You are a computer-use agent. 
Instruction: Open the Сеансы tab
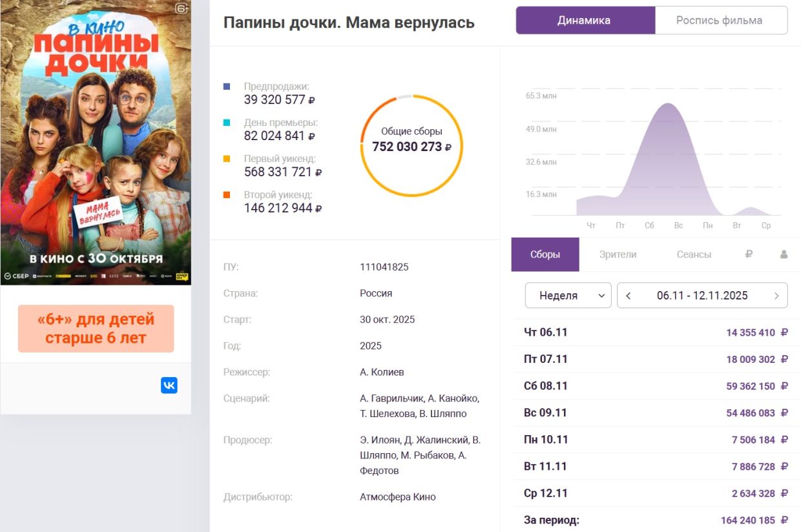(x=694, y=254)
